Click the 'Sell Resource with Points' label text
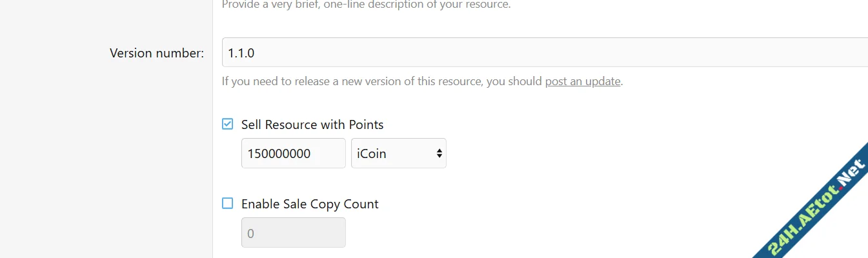868x258 pixels. pyautogui.click(x=312, y=124)
